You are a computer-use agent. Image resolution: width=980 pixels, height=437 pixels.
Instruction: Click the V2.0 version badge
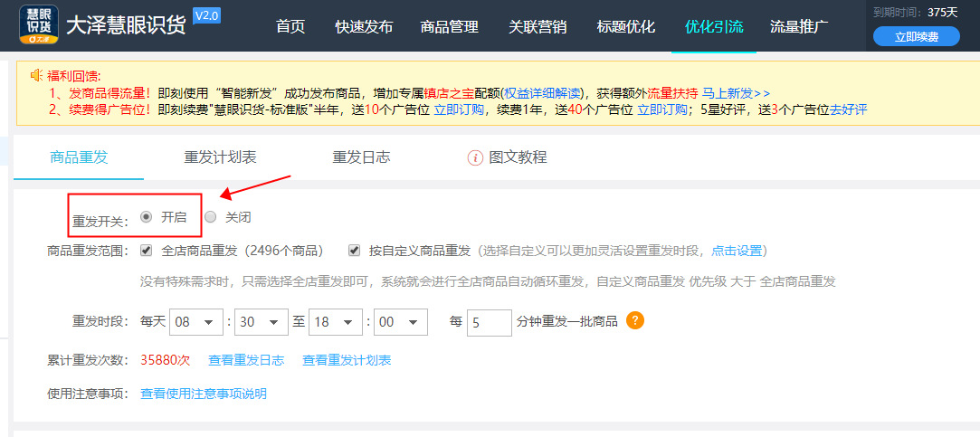(206, 15)
